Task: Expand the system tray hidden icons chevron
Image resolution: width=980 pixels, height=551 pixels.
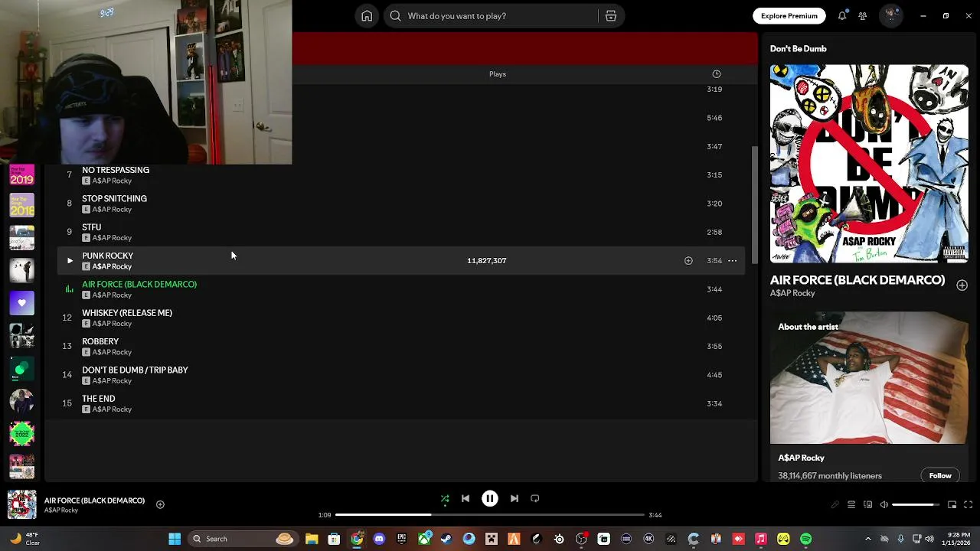Action: coord(867,539)
